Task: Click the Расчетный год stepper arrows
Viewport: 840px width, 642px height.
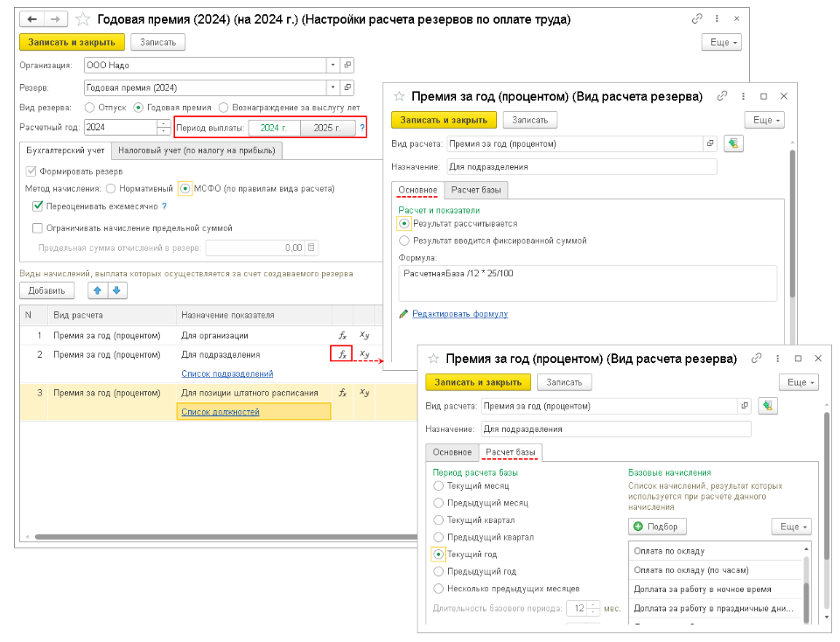Action: tap(164, 128)
